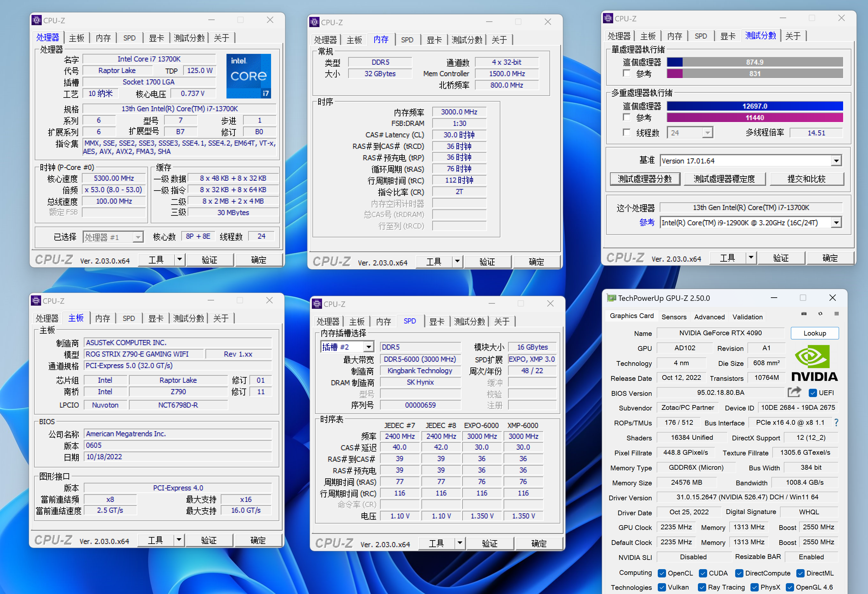Click the single-thread 874.9 score bar

click(x=755, y=62)
